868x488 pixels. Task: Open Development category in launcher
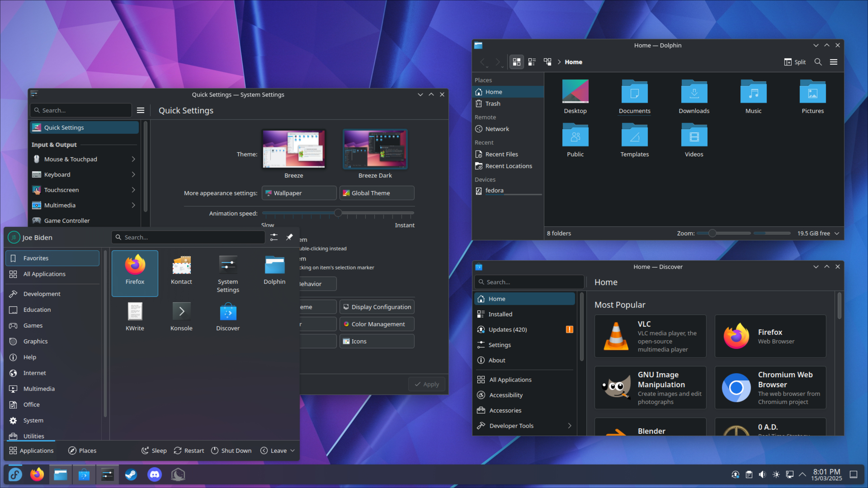coord(52,294)
